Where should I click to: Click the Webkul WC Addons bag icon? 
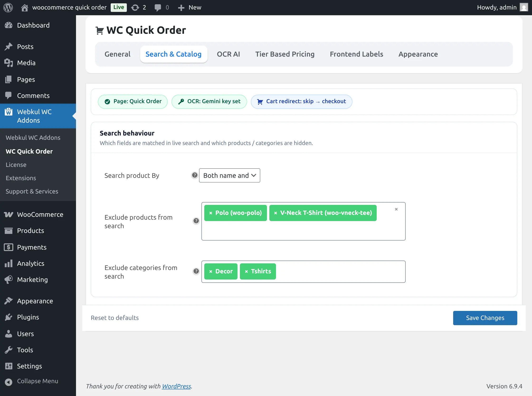[x=9, y=112]
